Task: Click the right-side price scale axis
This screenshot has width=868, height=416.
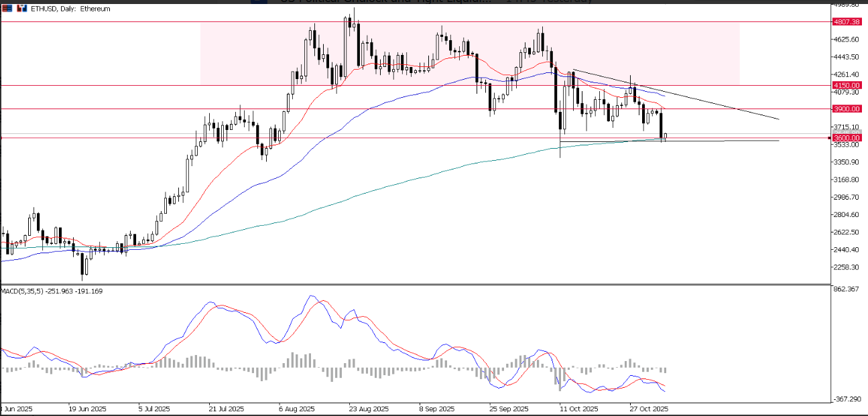Action: (x=846, y=201)
